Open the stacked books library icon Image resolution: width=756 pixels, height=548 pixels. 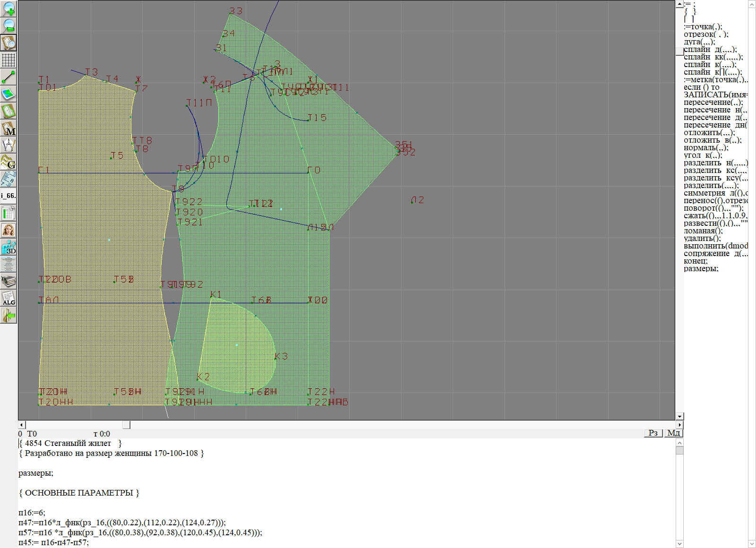click(9, 281)
